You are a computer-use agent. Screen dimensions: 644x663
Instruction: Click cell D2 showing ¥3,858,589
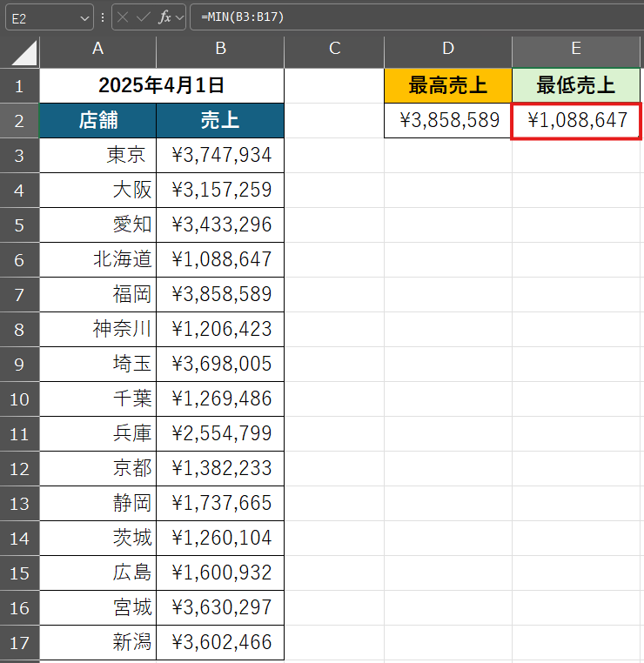[x=448, y=121]
